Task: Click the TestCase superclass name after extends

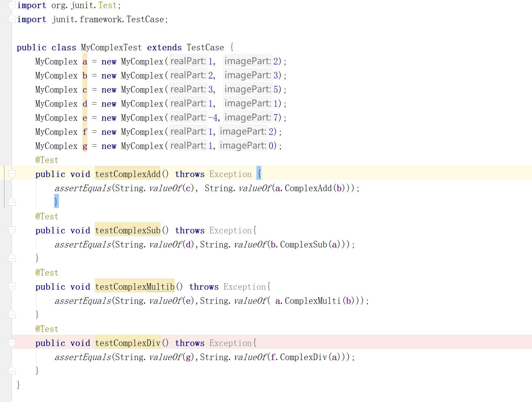Action: pos(205,48)
